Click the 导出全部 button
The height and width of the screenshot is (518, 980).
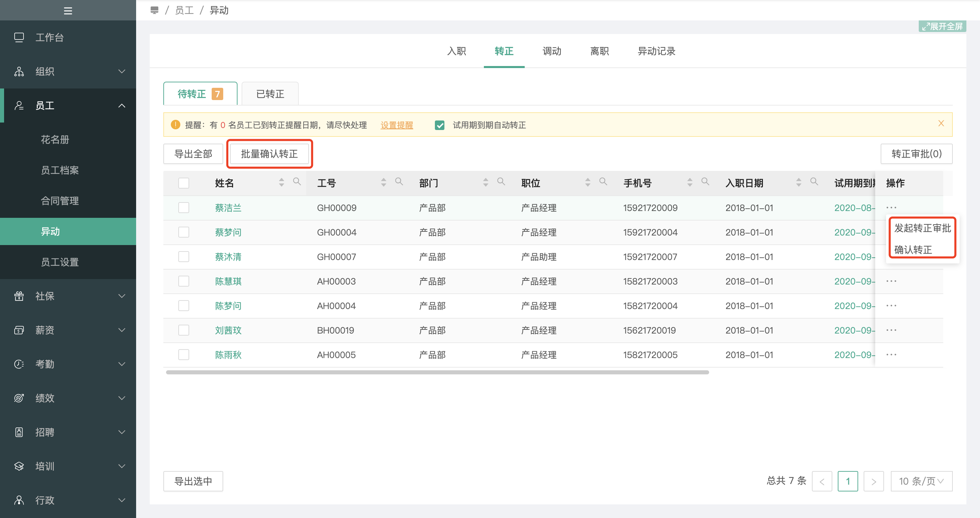coord(193,154)
